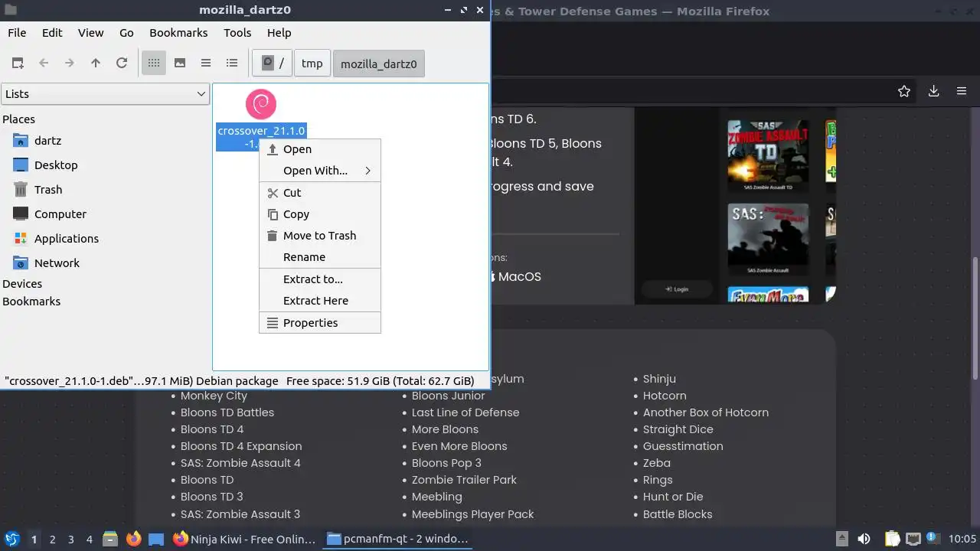Open the Go menu
Viewport: 980px width, 551px height.
pos(126,33)
